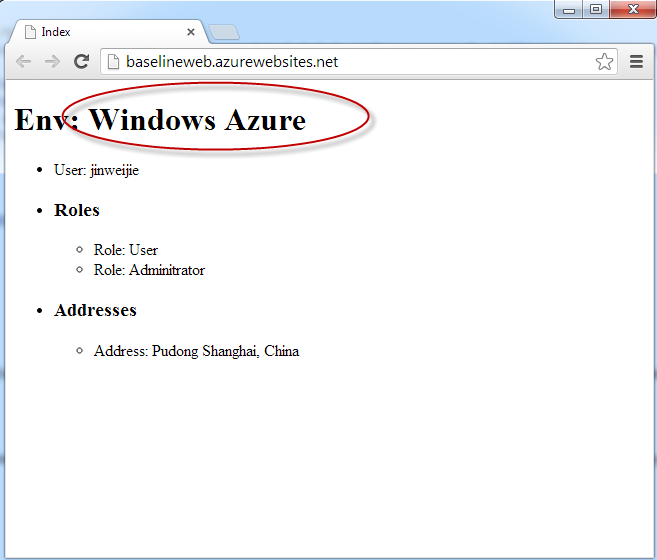
Task: Open a new tab with the blank tab button
Action: (x=224, y=33)
